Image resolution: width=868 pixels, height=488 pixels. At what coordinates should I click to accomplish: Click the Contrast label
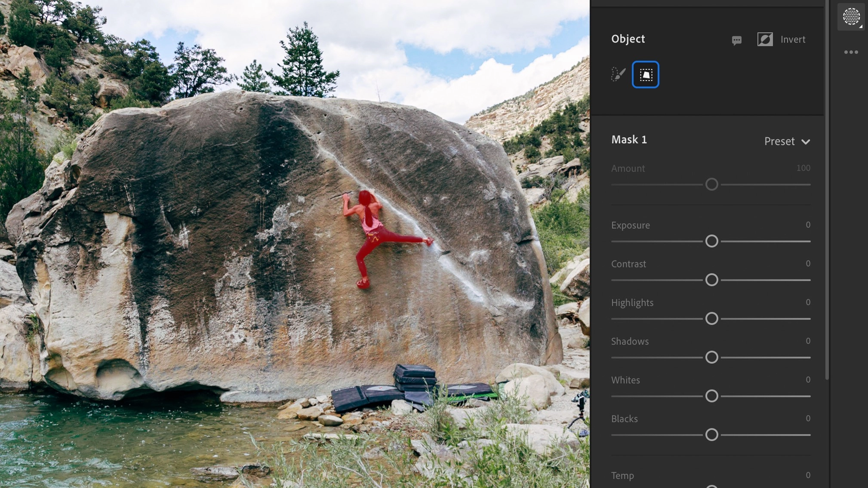point(628,264)
